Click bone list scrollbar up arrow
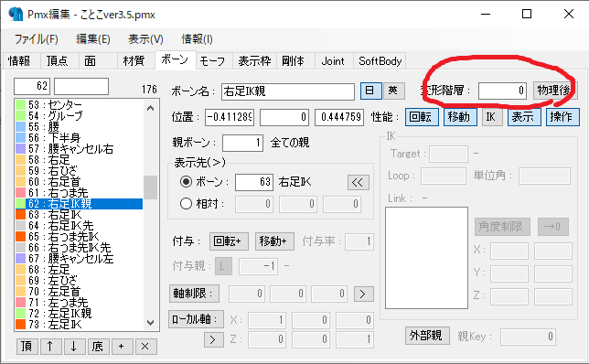This screenshot has width=589, height=364. 151,108
